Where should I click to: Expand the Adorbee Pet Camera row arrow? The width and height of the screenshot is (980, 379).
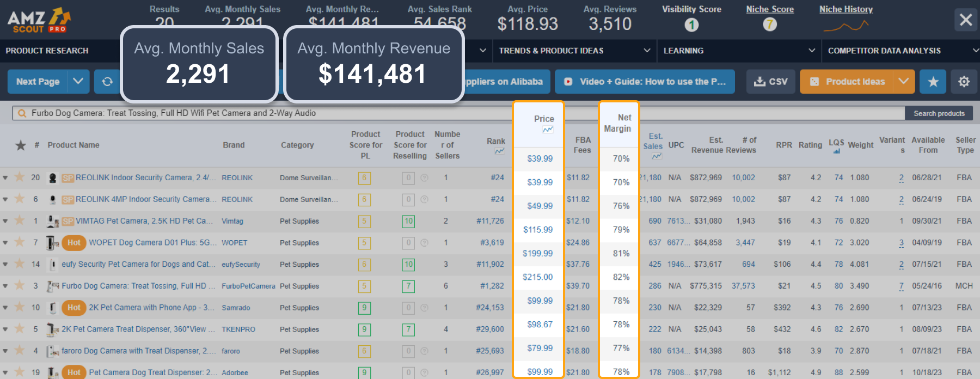[x=5, y=373]
